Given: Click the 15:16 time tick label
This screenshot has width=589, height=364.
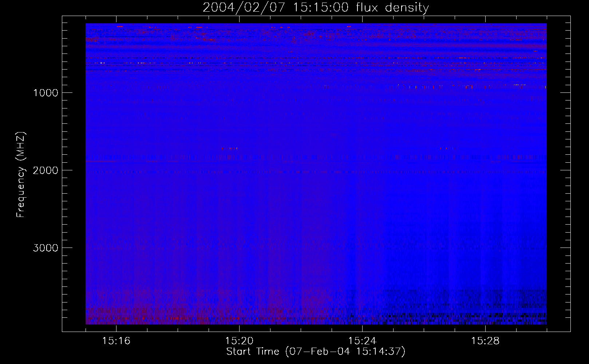Looking at the screenshot, I should click(116, 341).
